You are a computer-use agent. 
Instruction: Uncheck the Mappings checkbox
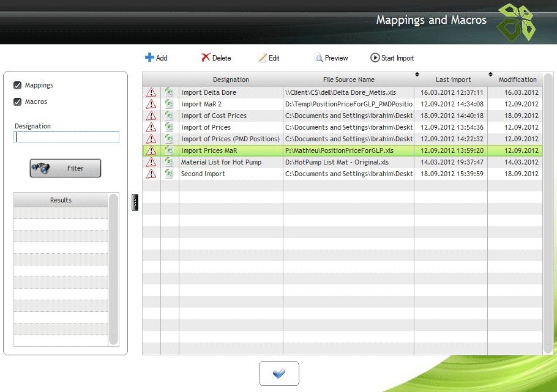pyautogui.click(x=18, y=85)
